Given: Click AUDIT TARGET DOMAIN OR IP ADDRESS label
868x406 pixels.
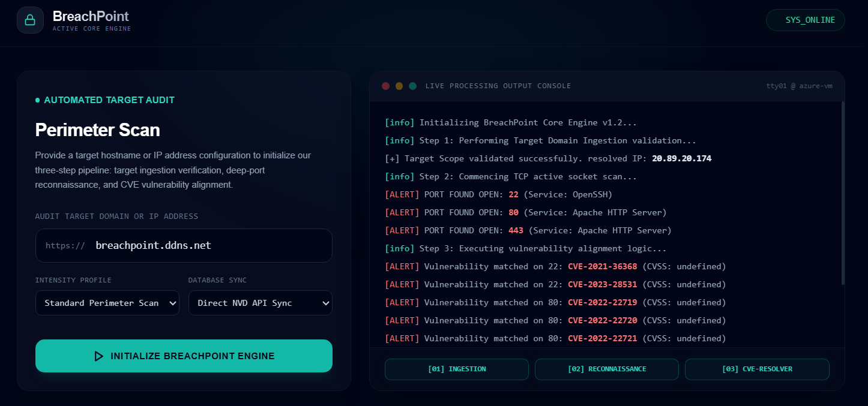Looking at the screenshot, I should click(x=116, y=216).
